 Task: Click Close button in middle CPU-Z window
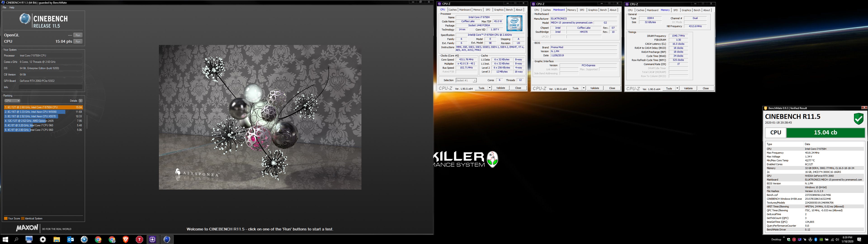click(x=612, y=88)
